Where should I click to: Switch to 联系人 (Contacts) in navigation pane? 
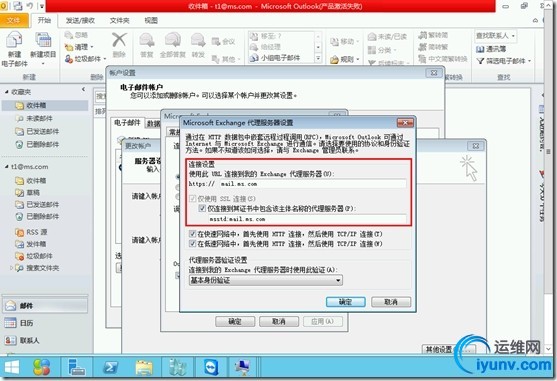point(22,340)
